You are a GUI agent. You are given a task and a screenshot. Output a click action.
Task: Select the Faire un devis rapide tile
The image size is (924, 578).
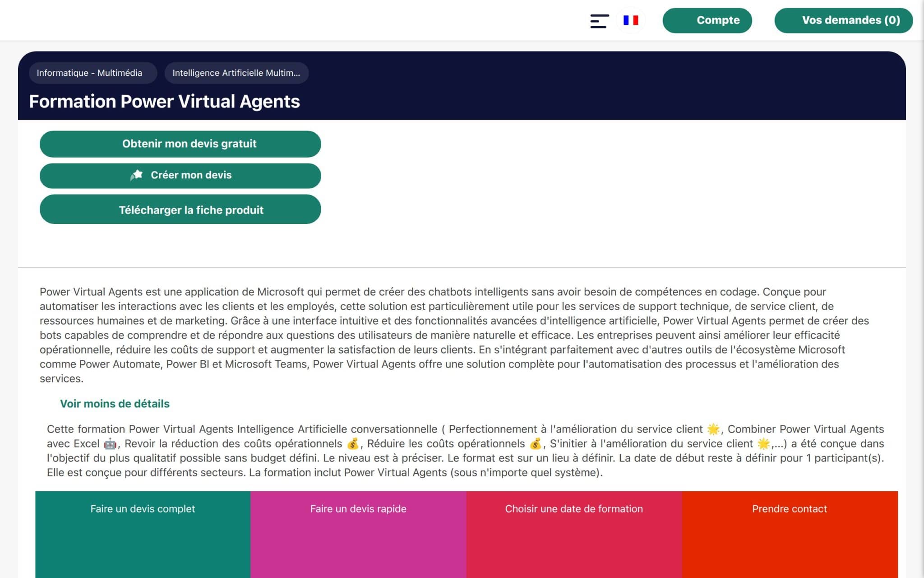tap(358, 535)
